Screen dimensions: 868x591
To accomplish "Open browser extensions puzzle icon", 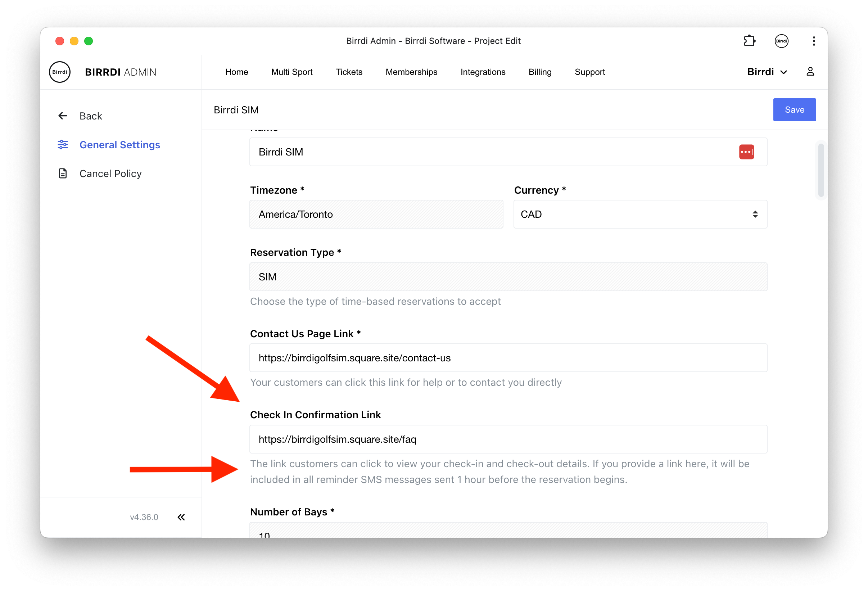I will coord(749,41).
